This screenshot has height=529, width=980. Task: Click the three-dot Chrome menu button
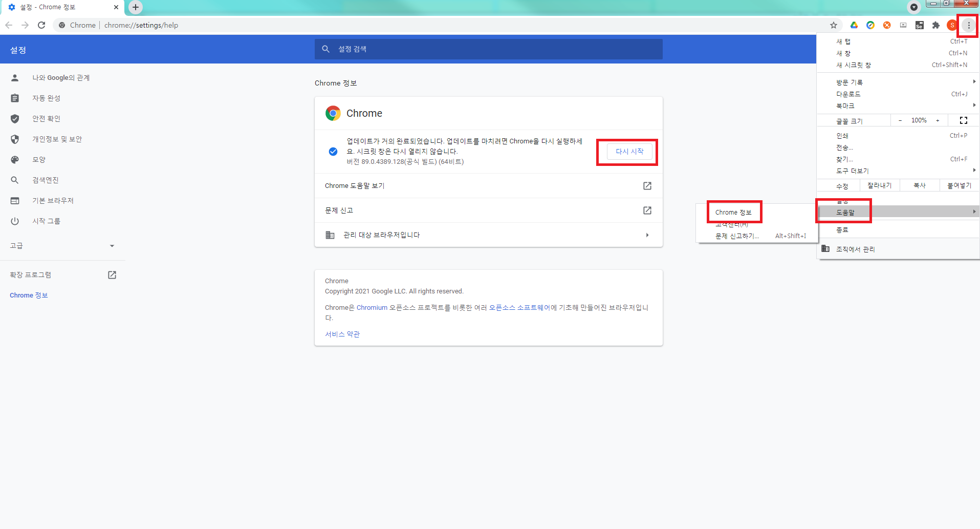(x=969, y=25)
